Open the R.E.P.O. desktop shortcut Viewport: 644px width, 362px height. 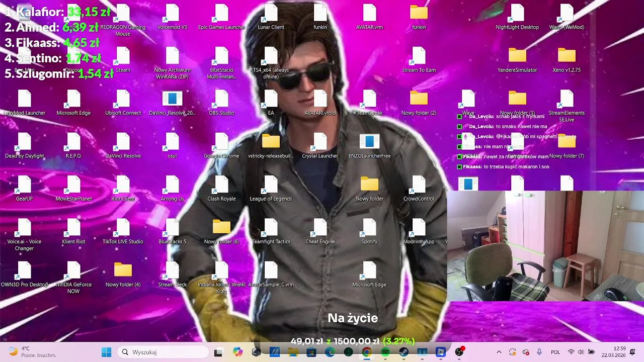pos(73,145)
